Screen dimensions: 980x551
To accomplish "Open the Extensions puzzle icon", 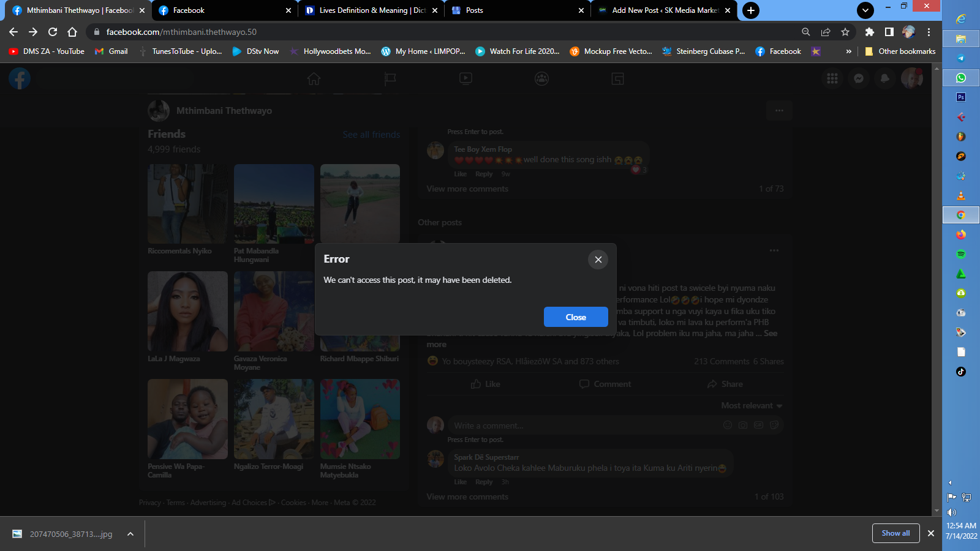I will [870, 32].
